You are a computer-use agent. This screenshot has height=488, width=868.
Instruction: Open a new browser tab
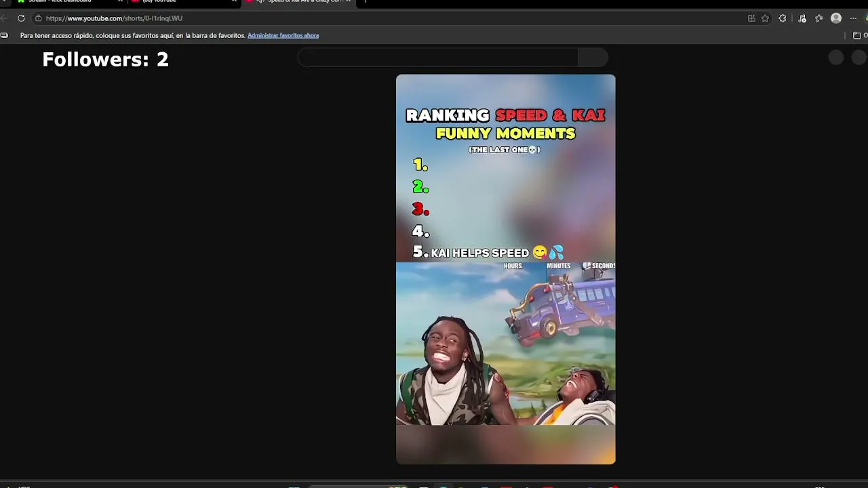pos(365,1)
